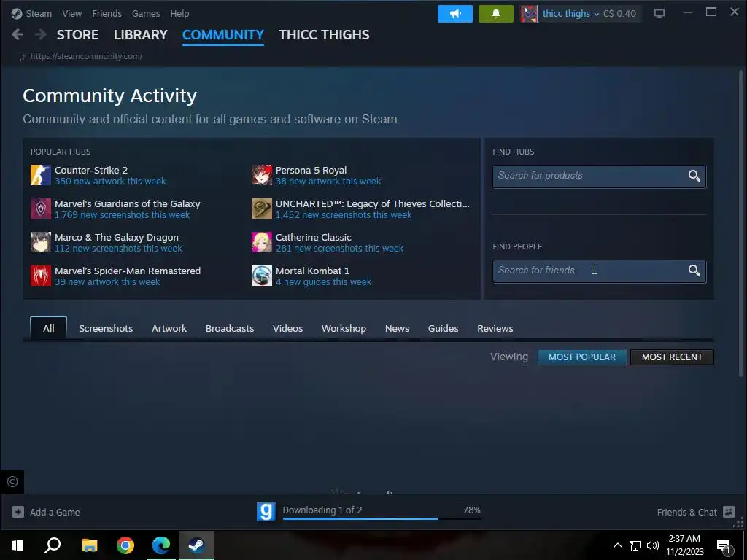
Task: Select Most Popular viewing mode
Action: (581, 357)
